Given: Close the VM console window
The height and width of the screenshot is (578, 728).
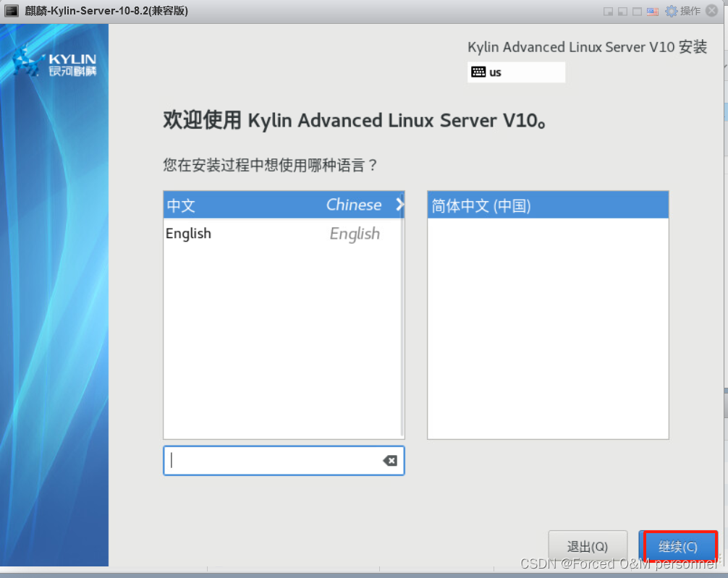Looking at the screenshot, I should (712, 11).
